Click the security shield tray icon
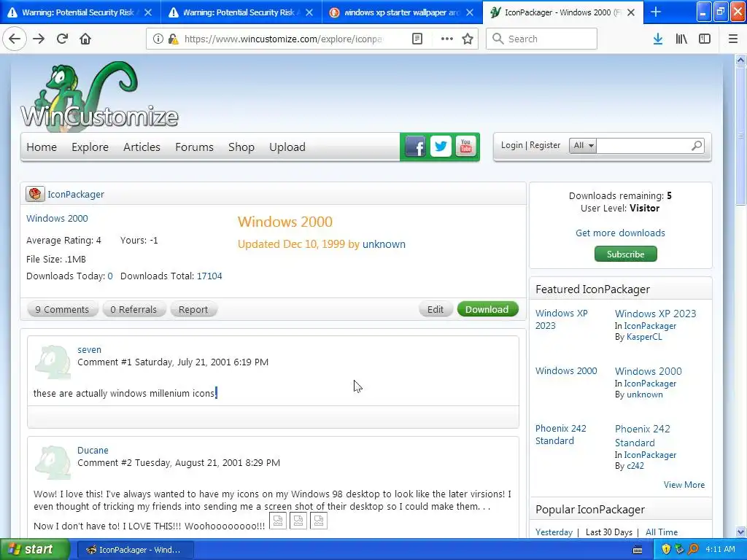The width and height of the screenshot is (747, 560). pyautogui.click(x=666, y=549)
